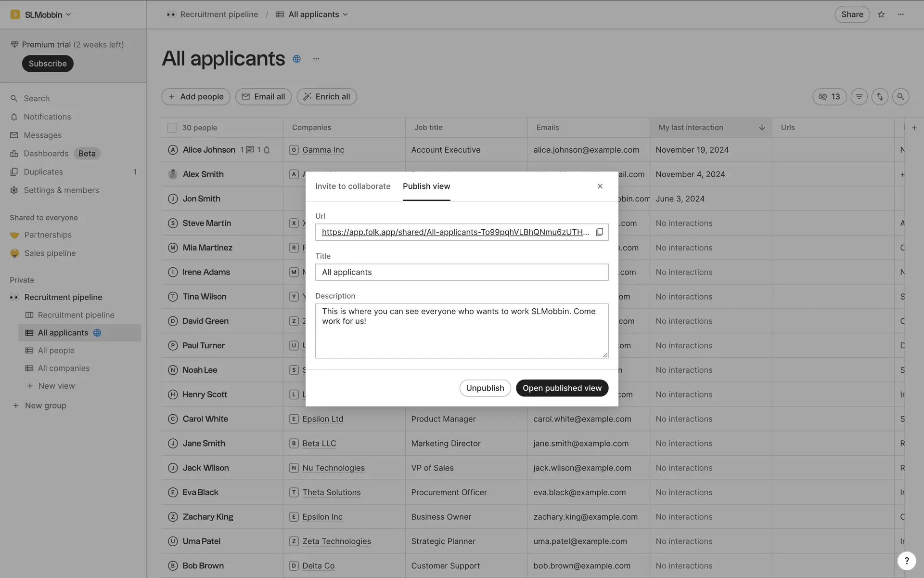Check the select-all 30 people checkbox
The height and width of the screenshot is (578, 924).
(x=172, y=128)
